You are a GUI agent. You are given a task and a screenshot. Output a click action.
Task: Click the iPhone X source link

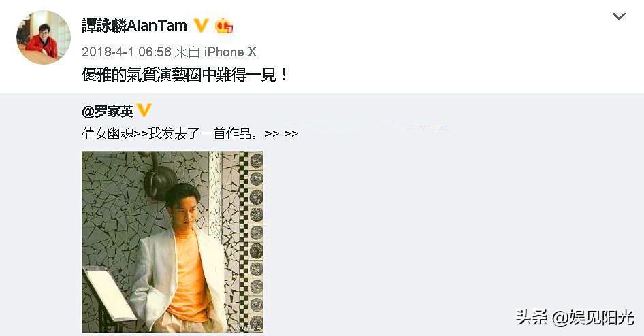(230, 52)
